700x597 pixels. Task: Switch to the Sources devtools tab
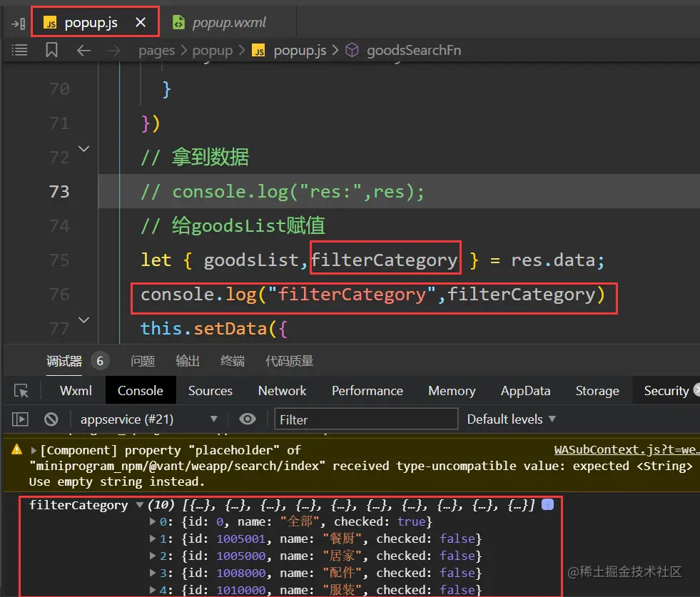pyautogui.click(x=210, y=391)
